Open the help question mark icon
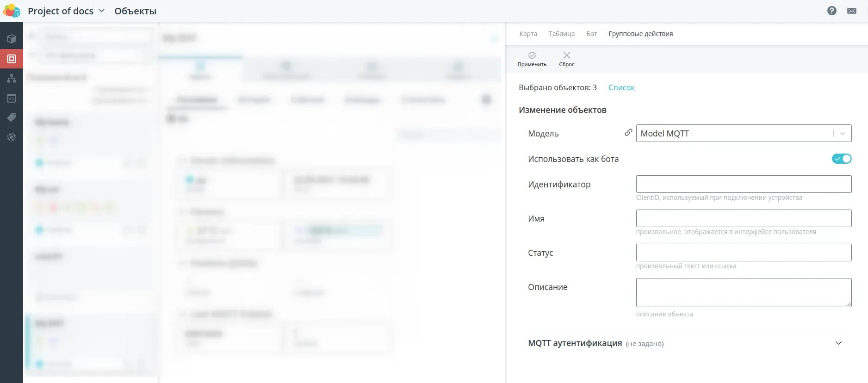 pyautogui.click(x=831, y=11)
